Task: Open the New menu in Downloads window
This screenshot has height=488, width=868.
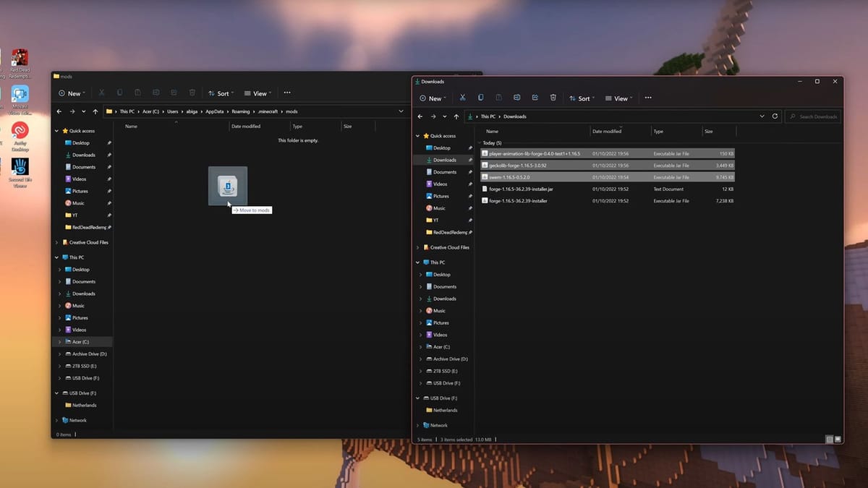Action: point(433,98)
